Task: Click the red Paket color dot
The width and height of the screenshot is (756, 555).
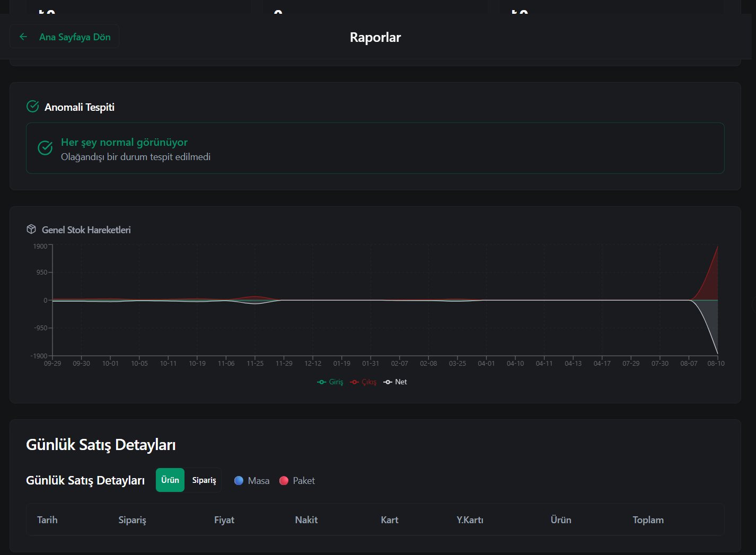Action: (x=284, y=480)
